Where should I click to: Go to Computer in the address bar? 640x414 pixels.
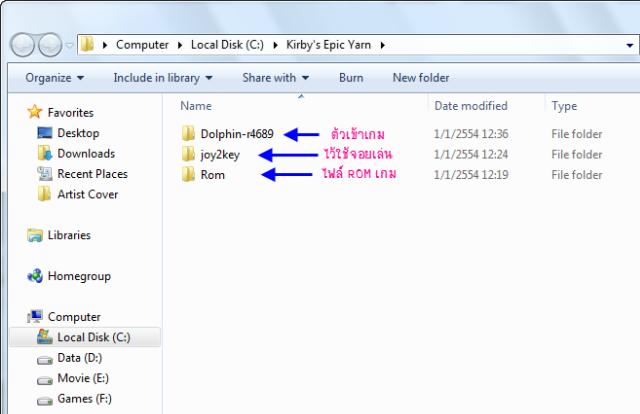click(x=142, y=45)
